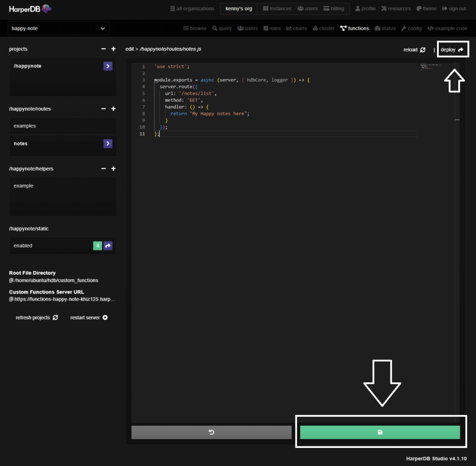This screenshot has width=476, height=466.
Task: Change the theme
Action: tap(427, 8)
